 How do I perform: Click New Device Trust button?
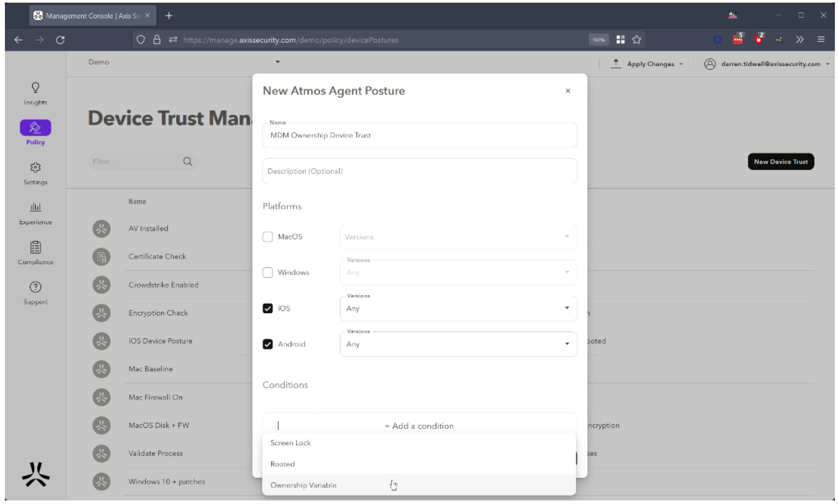(781, 161)
